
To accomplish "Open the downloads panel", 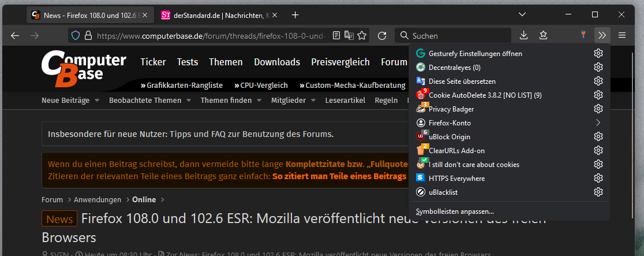I will click(523, 35).
